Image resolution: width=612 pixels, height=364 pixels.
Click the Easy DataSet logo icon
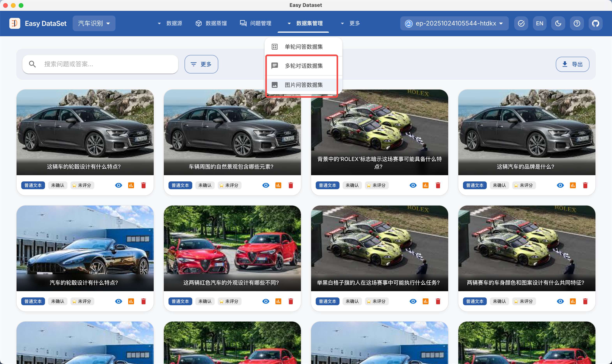pyautogui.click(x=15, y=23)
